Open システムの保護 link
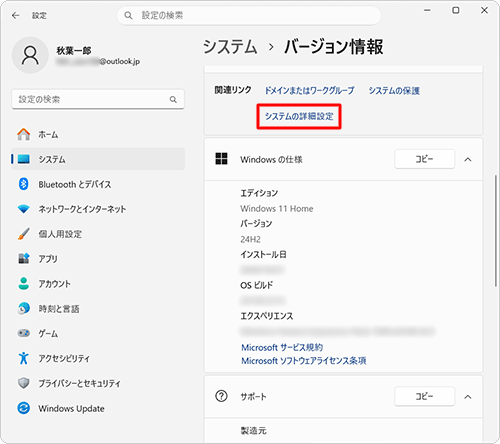Viewport: 500px width, 444px height. pos(394,91)
